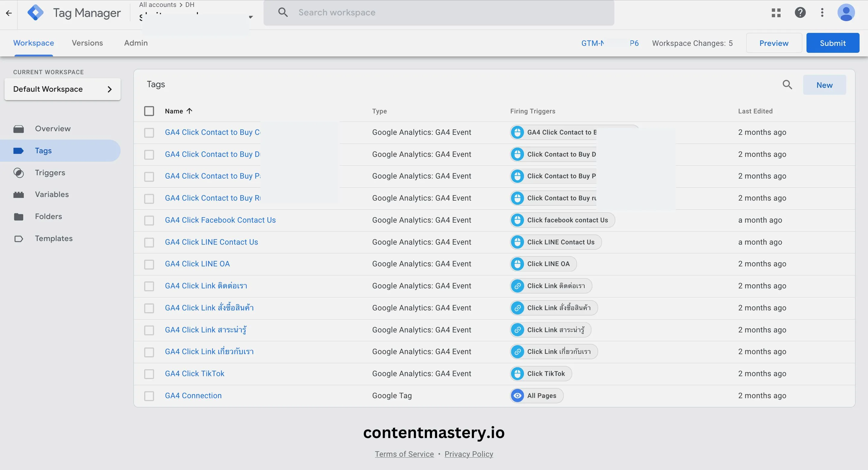Tick the select-all checkbox beside Name

point(149,111)
